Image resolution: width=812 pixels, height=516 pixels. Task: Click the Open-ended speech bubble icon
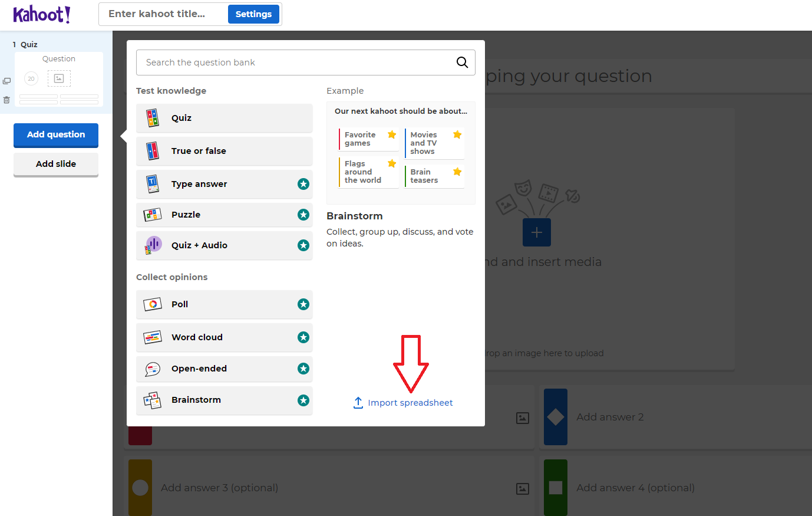click(x=153, y=369)
